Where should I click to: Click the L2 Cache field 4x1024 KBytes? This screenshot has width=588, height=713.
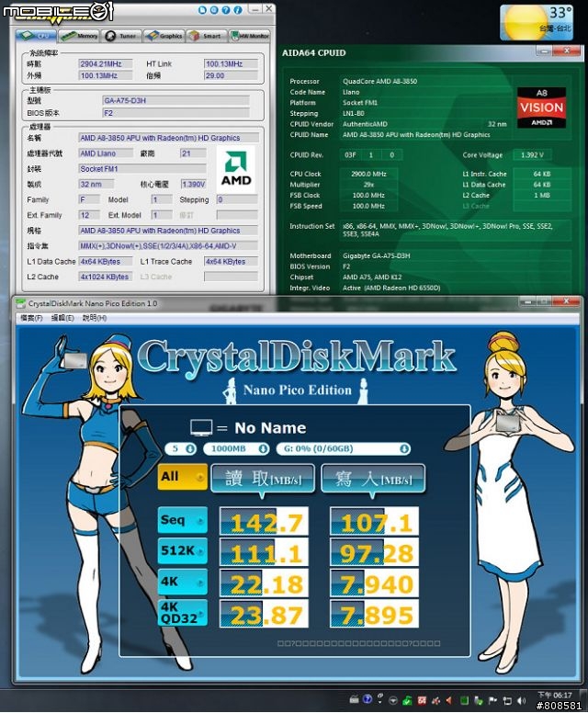click(x=106, y=277)
